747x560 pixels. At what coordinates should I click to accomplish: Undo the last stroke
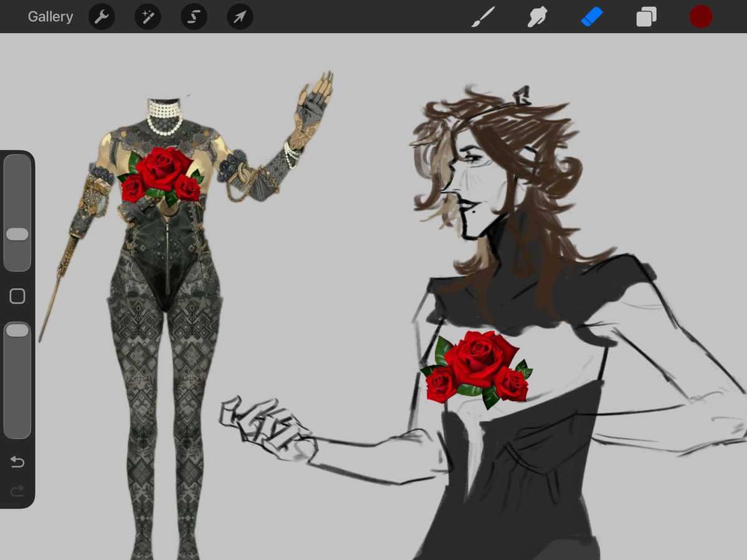[x=17, y=462]
